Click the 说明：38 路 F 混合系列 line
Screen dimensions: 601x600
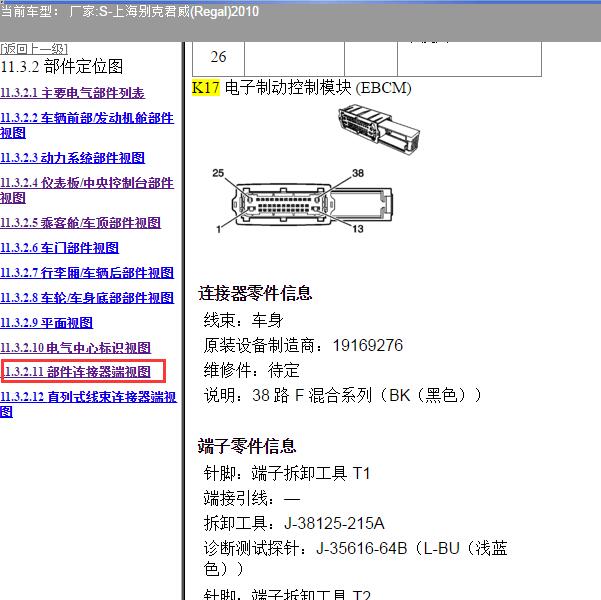click(x=342, y=395)
